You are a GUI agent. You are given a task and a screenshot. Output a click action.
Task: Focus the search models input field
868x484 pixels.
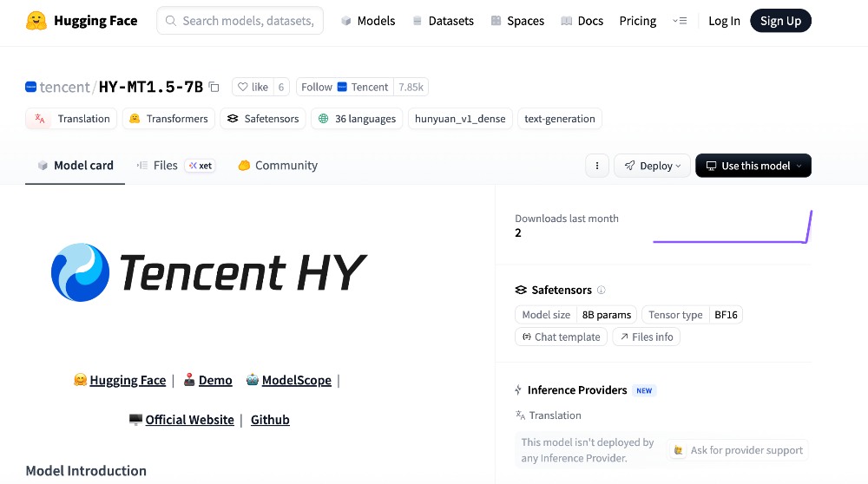247,21
